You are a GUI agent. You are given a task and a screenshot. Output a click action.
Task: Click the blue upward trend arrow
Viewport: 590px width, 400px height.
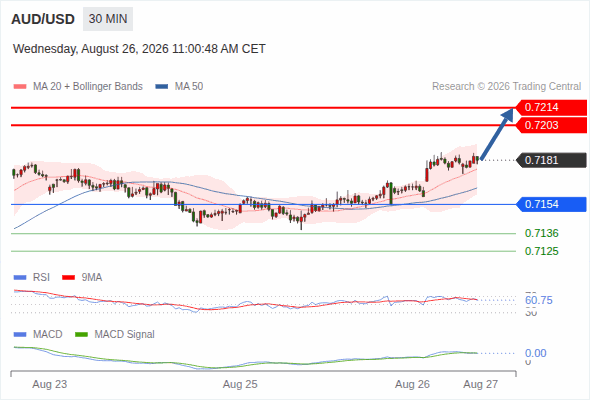click(x=497, y=134)
